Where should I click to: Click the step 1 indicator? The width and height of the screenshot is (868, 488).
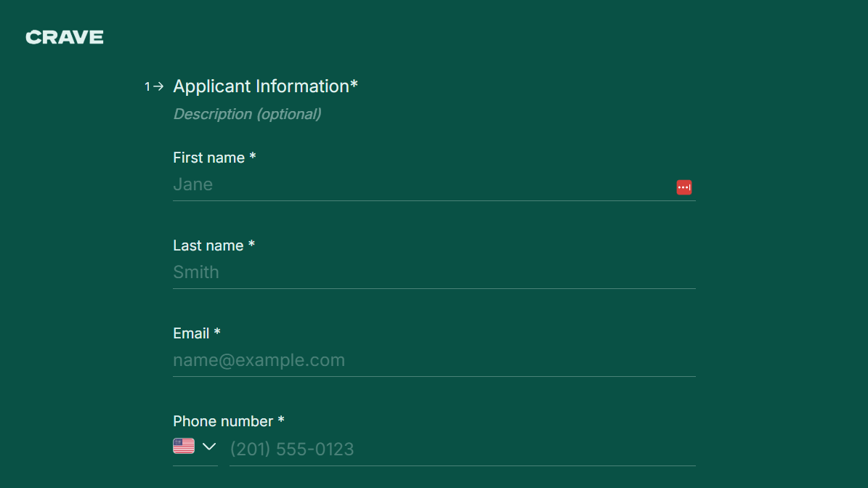click(x=147, y=86)
